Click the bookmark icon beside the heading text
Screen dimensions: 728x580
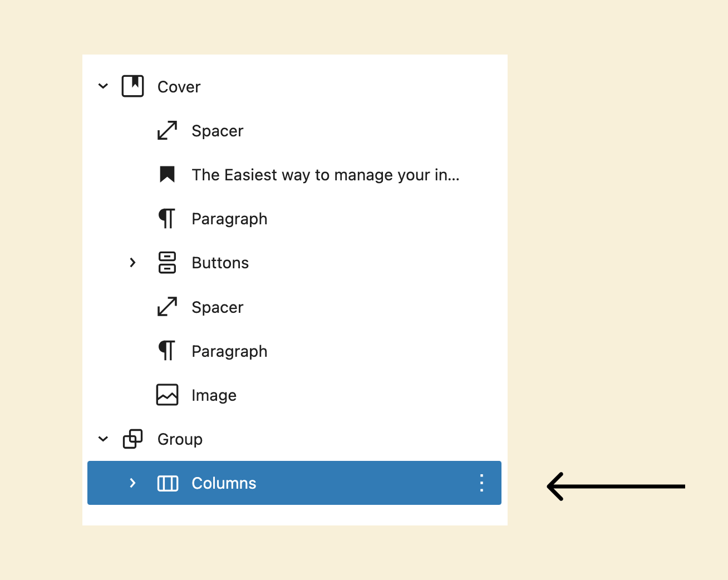167,174
